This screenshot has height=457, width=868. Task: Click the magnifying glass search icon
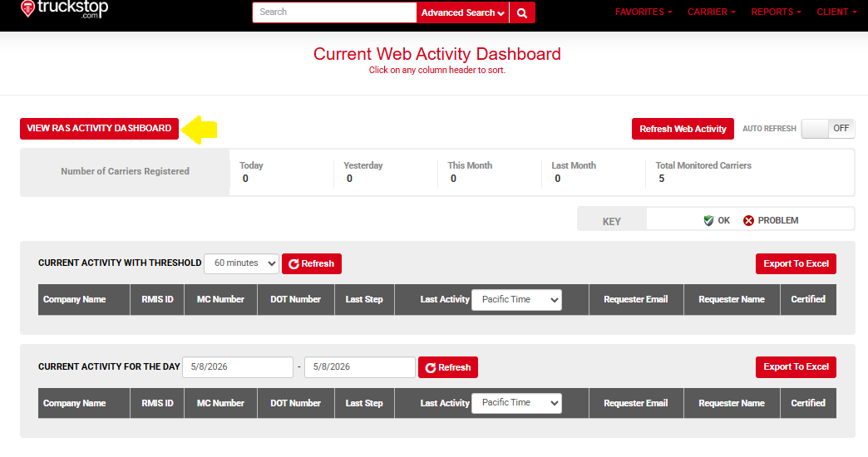[x=522, y=12]
